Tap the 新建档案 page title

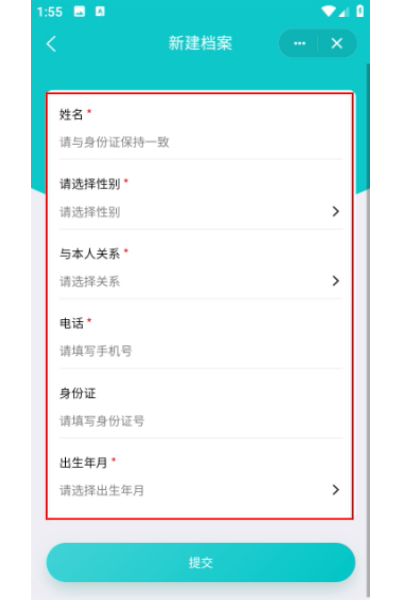[x=201, y=43]
